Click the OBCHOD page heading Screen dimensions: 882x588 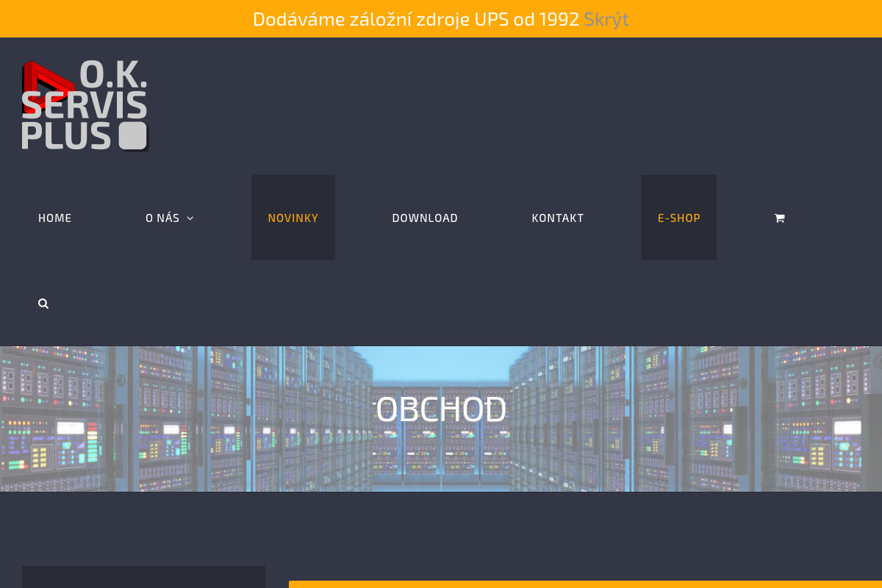click(x=441, y=409)
